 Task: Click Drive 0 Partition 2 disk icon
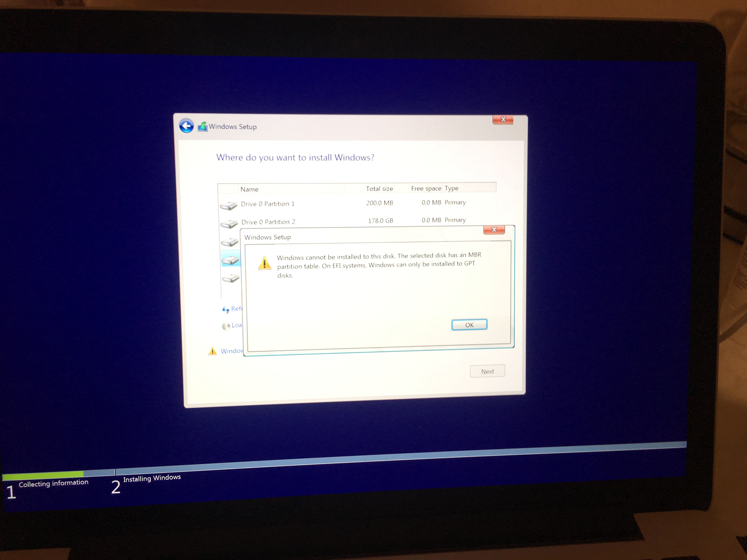(229, 224)
